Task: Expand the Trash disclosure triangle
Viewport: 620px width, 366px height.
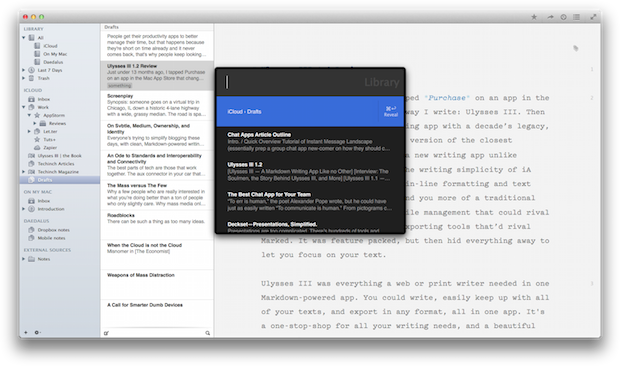Action: pyautogui.click(x=24, y=78)
